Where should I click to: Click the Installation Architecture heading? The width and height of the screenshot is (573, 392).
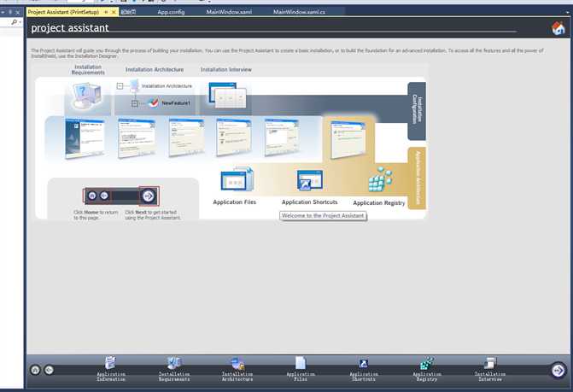click(155, 69)
